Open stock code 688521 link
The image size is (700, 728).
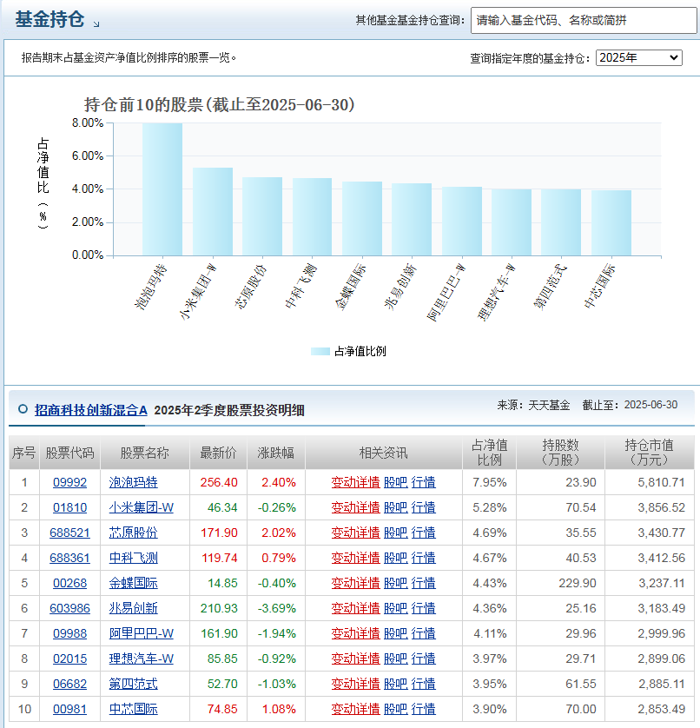69,533
